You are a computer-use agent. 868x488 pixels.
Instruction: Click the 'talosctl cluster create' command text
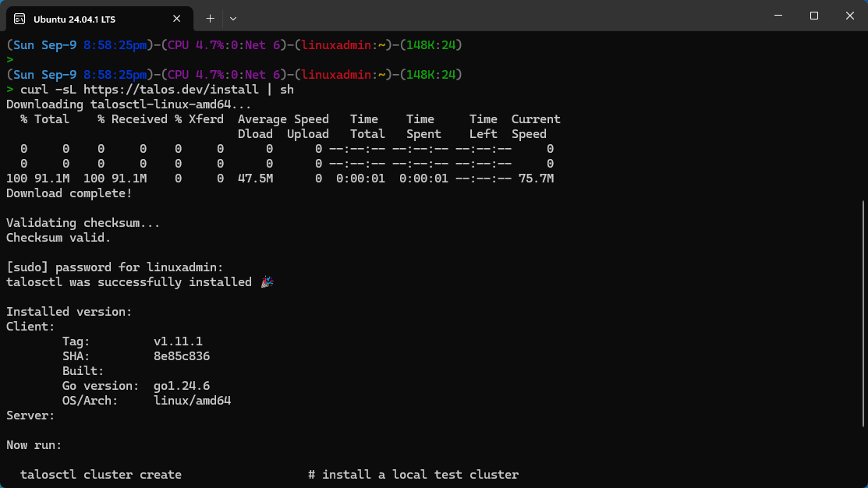(101, 475)
